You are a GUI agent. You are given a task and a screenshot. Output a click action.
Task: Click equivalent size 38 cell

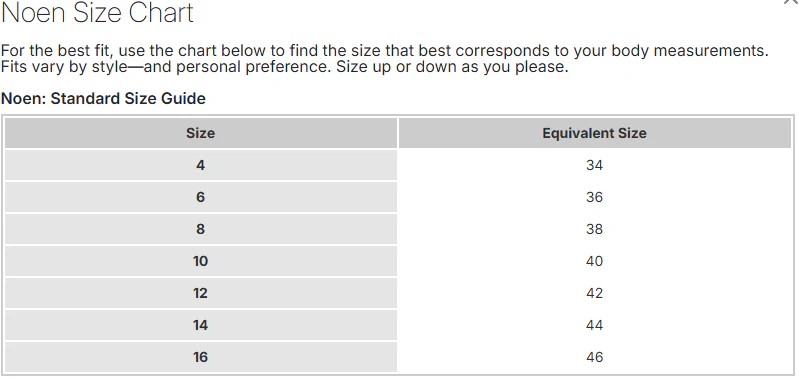click(x=594, y=229)
